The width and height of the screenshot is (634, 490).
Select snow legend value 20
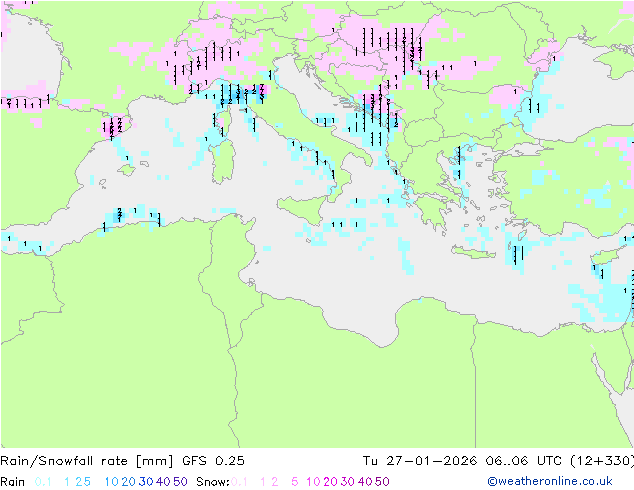(330, 482)
